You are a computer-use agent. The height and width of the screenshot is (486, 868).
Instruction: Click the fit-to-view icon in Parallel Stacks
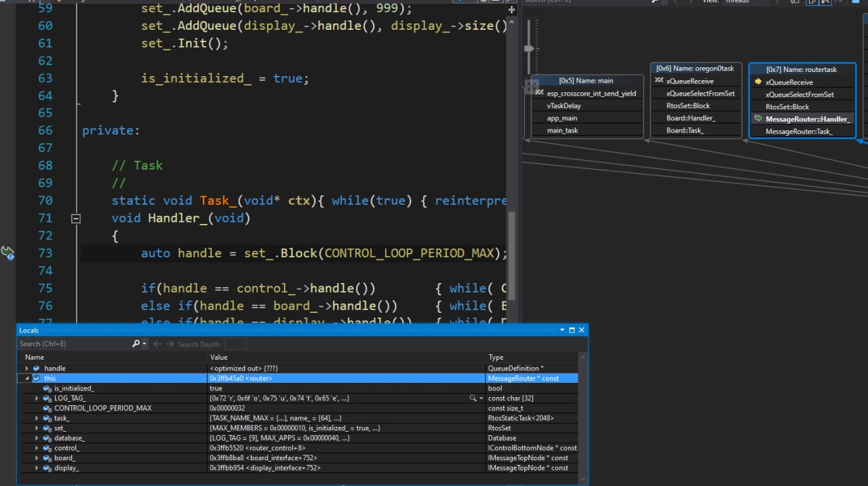pos(531,86)
